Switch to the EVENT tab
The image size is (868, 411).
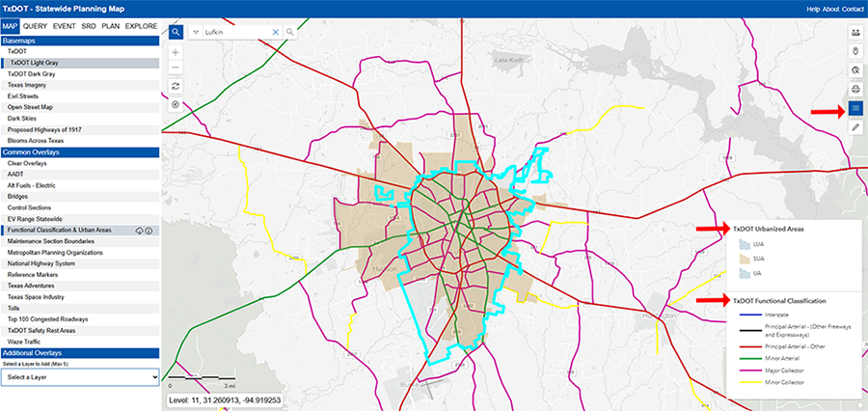pyautogui.click(x=65, y=26)
